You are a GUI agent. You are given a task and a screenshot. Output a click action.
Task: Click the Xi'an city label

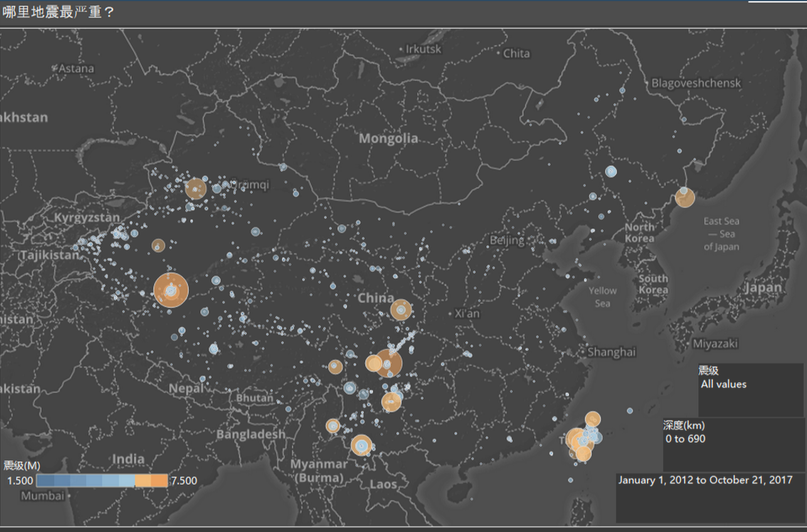[467, 313]
